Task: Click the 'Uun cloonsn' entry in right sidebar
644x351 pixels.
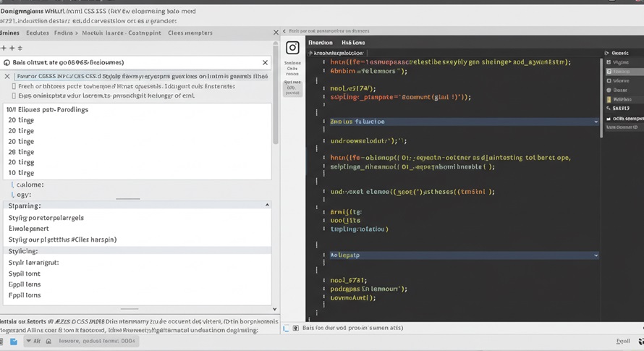Action: click(622, 127)
